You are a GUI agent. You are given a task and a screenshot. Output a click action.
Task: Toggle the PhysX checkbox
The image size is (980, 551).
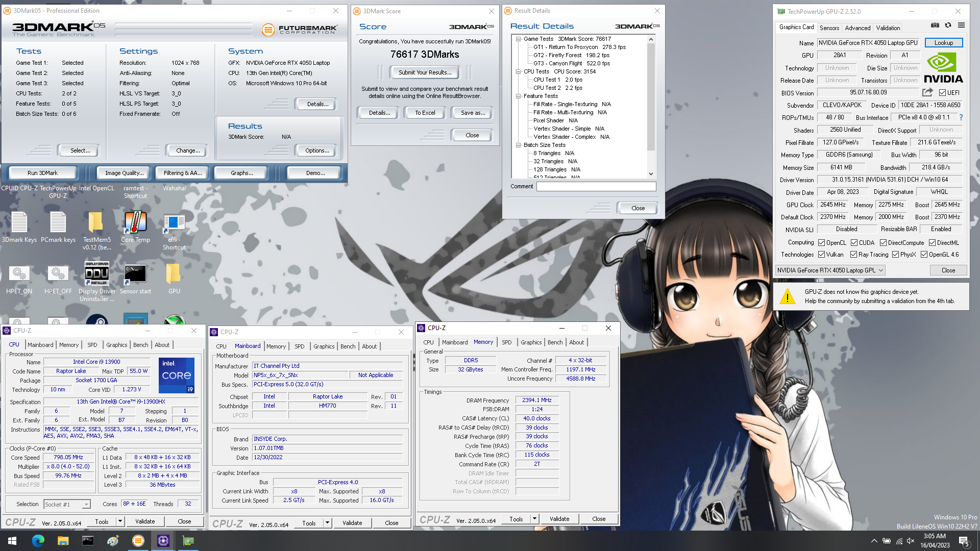tap(895, 255)
